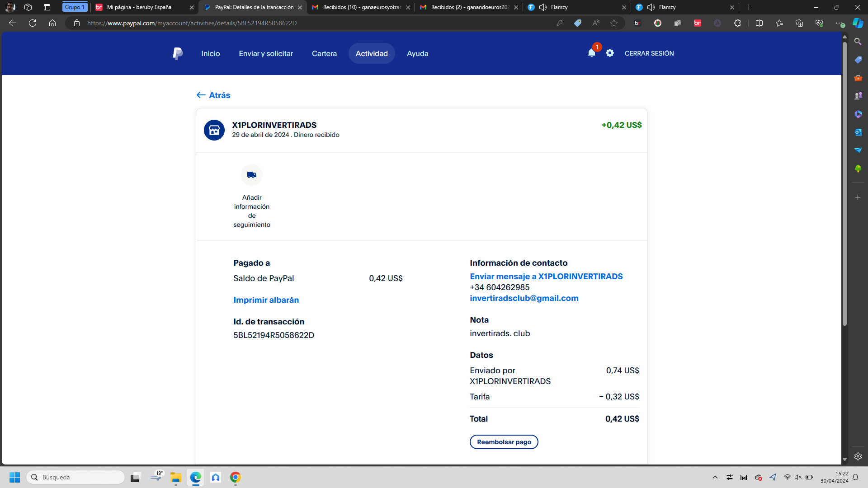This screenshot has width=868, height=488.
Task: Click CERRAR SESIÓN to log out
Action: [x=649, y=53]
